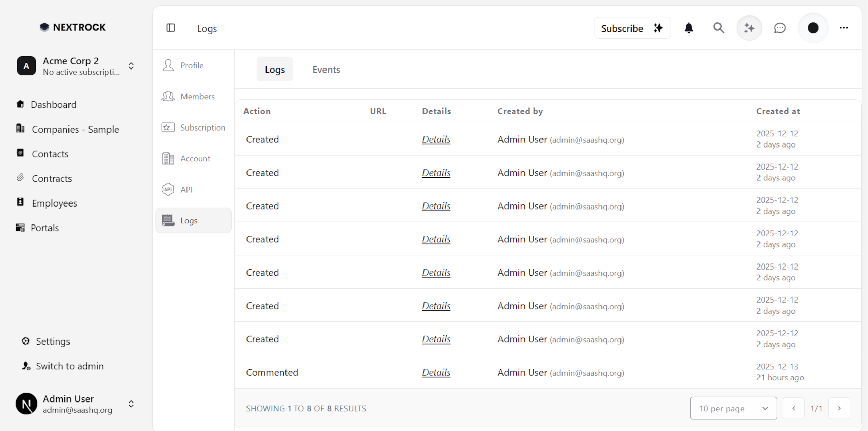Go to next page arrow
This screenshot has width=868, height=431.
[839, 408]
